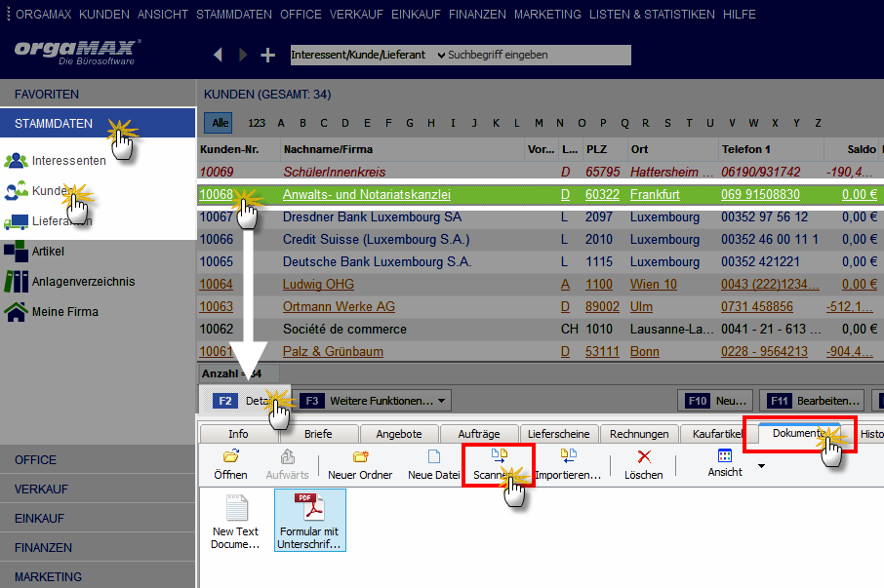Switch to the Briefe tab
The height and width of the screenshot is (588, 884).
tap(318, 434)
